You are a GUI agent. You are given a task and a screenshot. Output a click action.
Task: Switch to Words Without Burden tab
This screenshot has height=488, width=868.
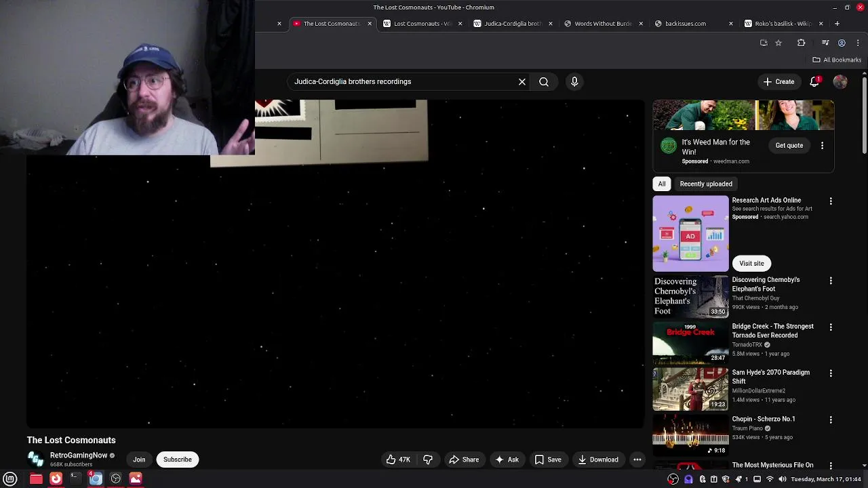[x=602, y=24]
